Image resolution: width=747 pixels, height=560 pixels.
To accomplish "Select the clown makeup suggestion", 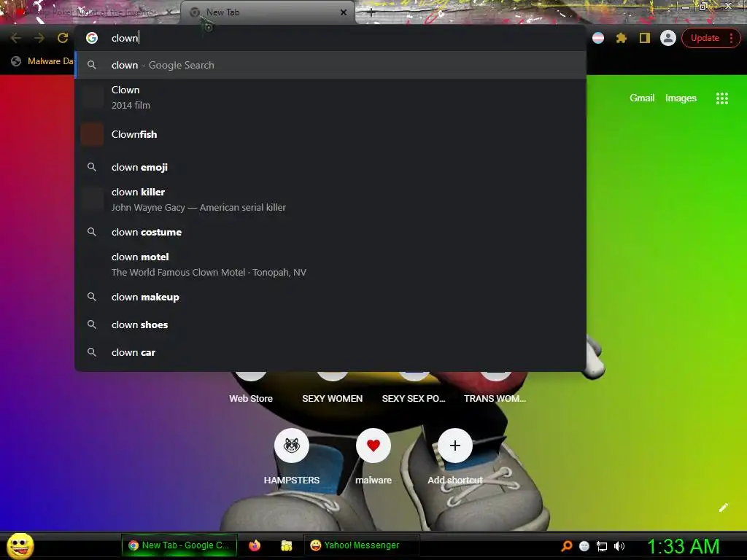I will 330,297.
